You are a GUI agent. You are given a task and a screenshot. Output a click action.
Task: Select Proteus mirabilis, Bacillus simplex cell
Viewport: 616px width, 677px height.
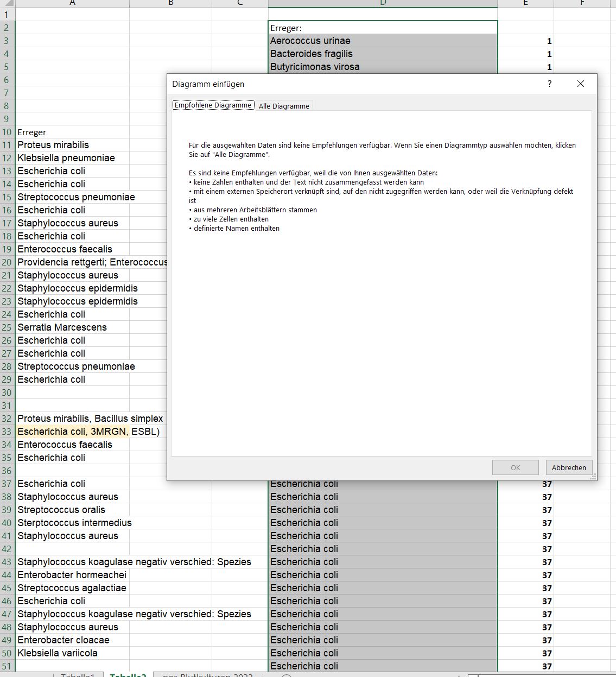coord(72,419)
